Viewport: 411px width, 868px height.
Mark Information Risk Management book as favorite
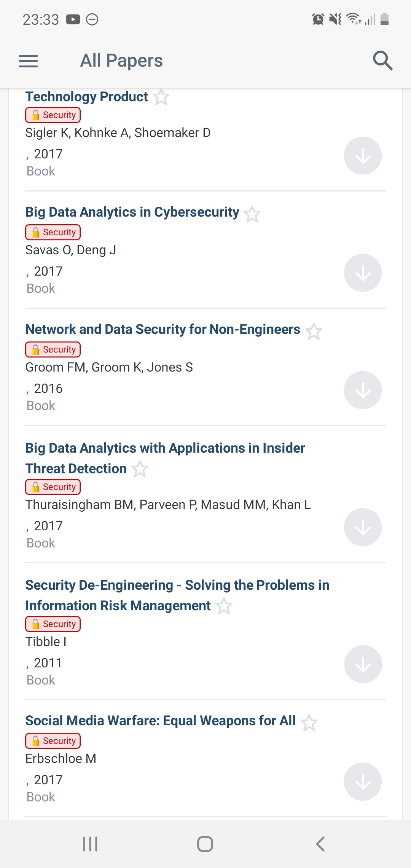point(224,606)
